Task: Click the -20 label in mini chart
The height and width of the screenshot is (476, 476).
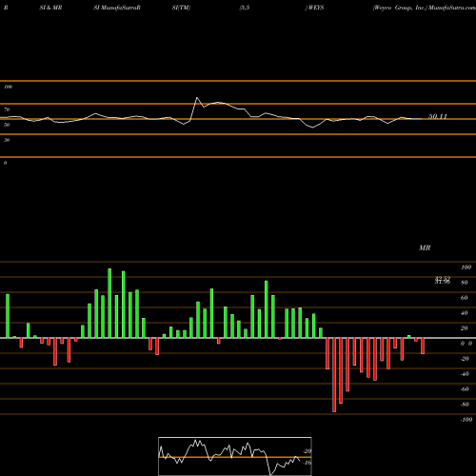Action: click(307, 451)
